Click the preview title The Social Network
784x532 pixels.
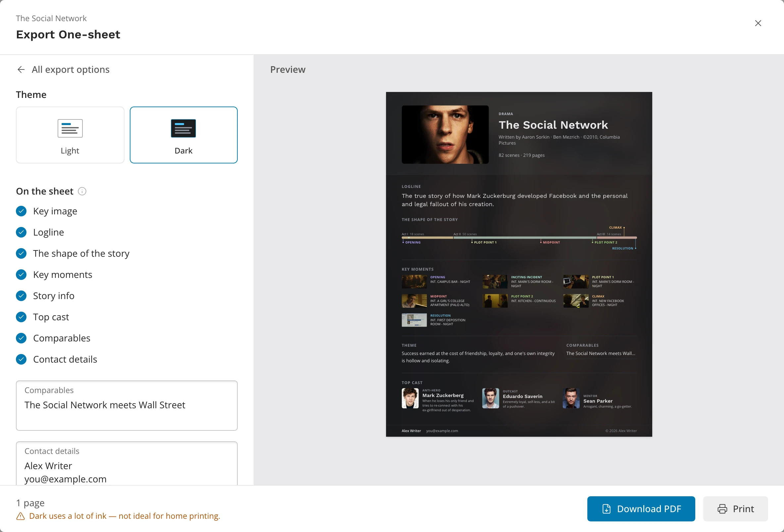tap(553, 125)
